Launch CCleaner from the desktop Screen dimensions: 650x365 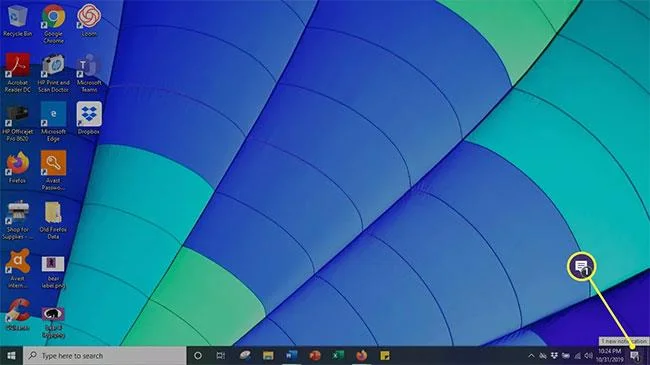(17, 314)
